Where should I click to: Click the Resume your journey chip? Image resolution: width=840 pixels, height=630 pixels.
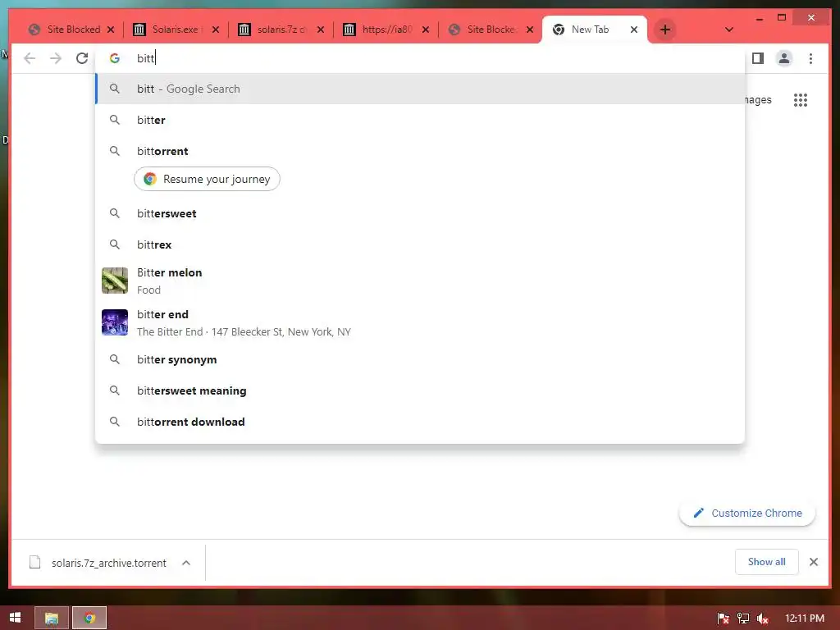(x=207, y=179)
